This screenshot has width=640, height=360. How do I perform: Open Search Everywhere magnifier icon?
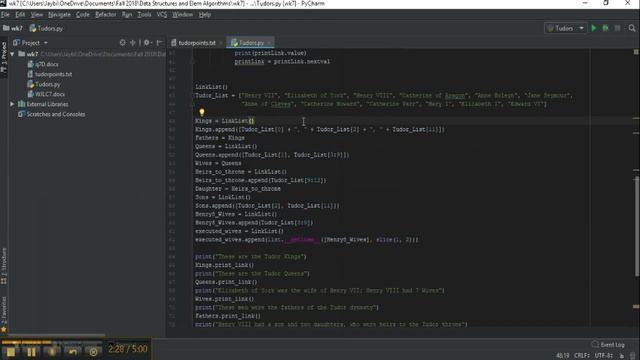click(632, 28)
